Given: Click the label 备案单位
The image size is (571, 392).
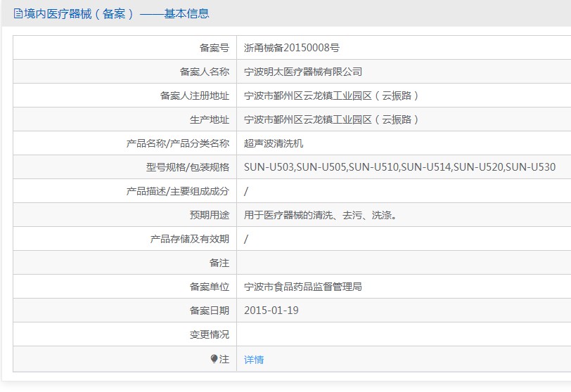Looking at the screenshot, I should click(x=210, y=287).
